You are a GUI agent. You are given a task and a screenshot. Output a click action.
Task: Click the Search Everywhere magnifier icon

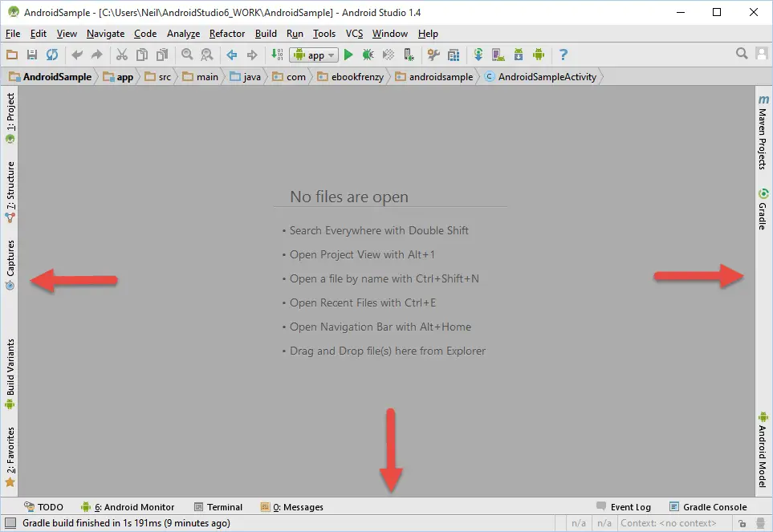(x=742, y=54)
